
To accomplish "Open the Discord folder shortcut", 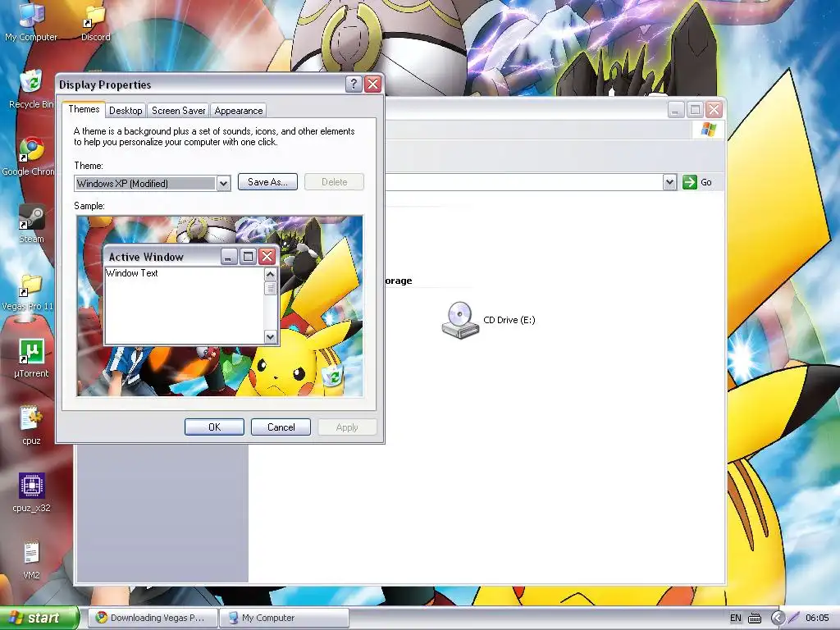I will tap(95, 21).
